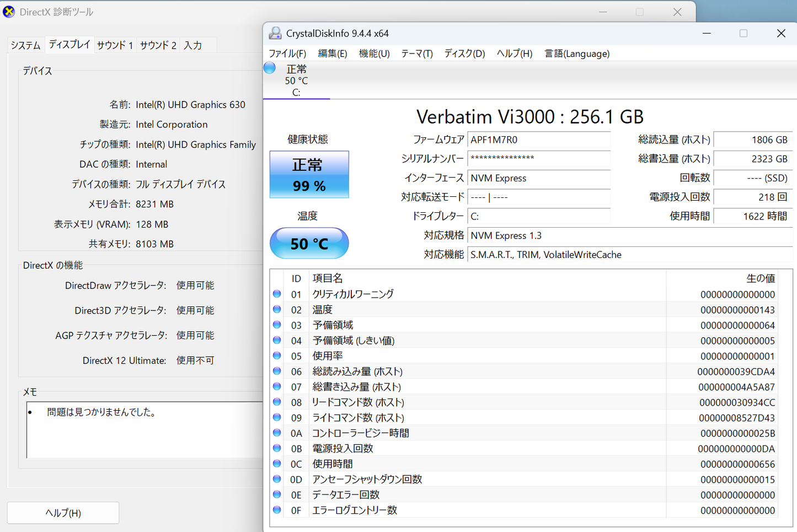797x532 pixels.
Task: Close the DirectX diagnostic tool window
Action: click(677, 12)
